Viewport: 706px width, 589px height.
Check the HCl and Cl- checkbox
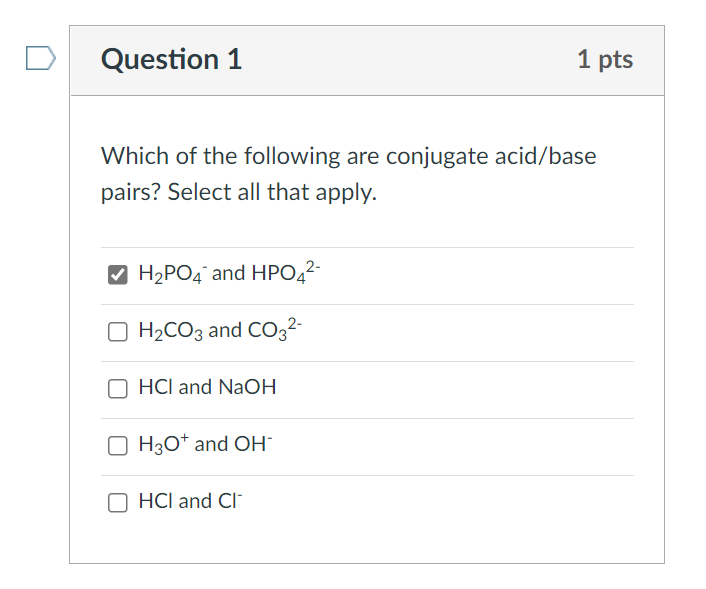(x=117, y=501)
